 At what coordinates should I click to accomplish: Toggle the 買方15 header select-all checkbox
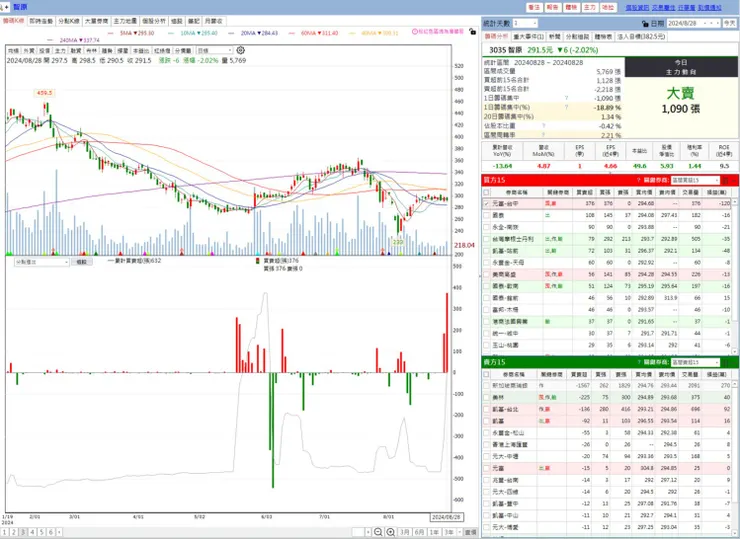pos(487,192)
